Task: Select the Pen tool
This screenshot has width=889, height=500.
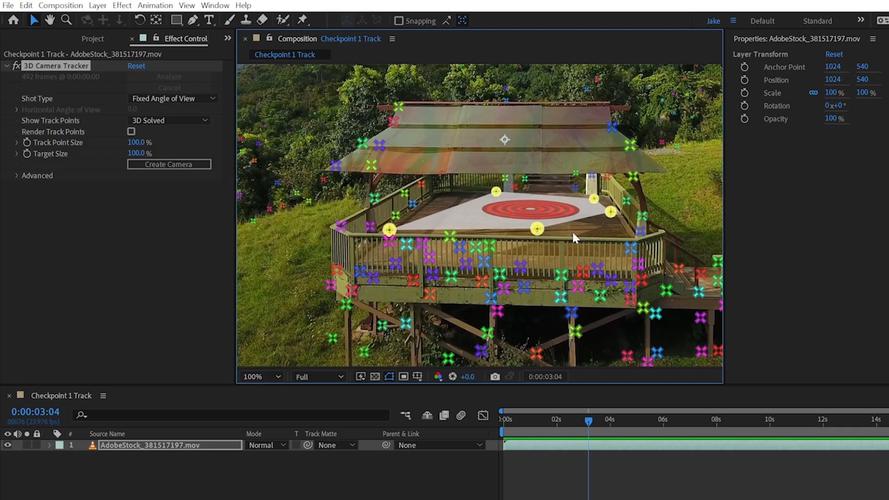Action: tap(193, 20)
